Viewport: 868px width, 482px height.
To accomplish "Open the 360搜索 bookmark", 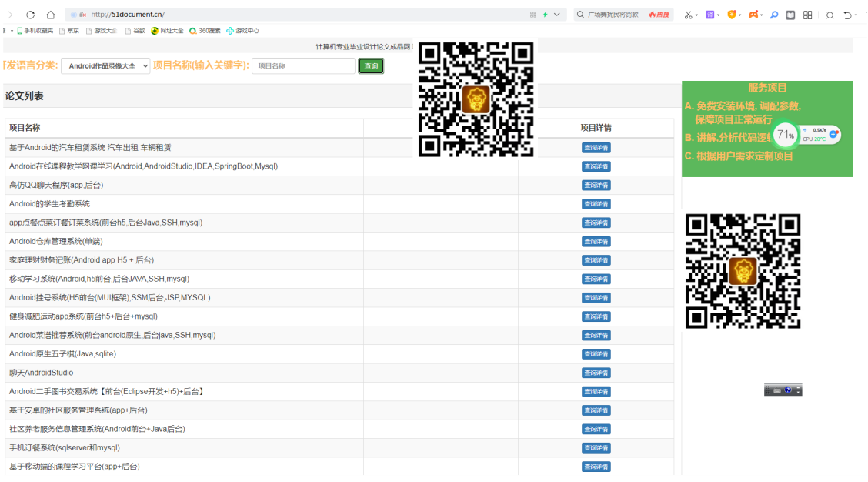I will (x=205, y=31).
